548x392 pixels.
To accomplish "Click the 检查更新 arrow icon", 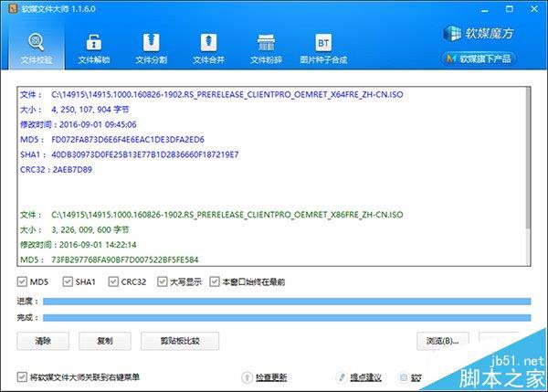I will tap(247, 377).
